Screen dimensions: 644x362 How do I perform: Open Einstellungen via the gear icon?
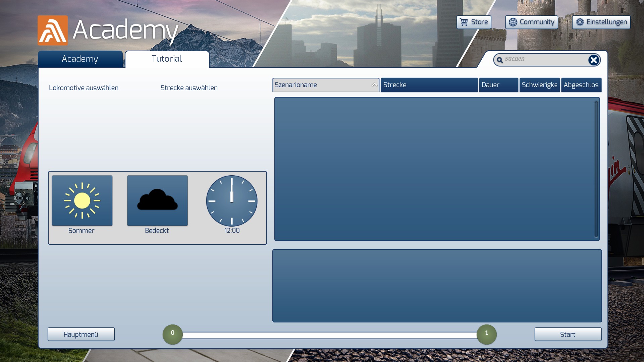tap(580, 22)
